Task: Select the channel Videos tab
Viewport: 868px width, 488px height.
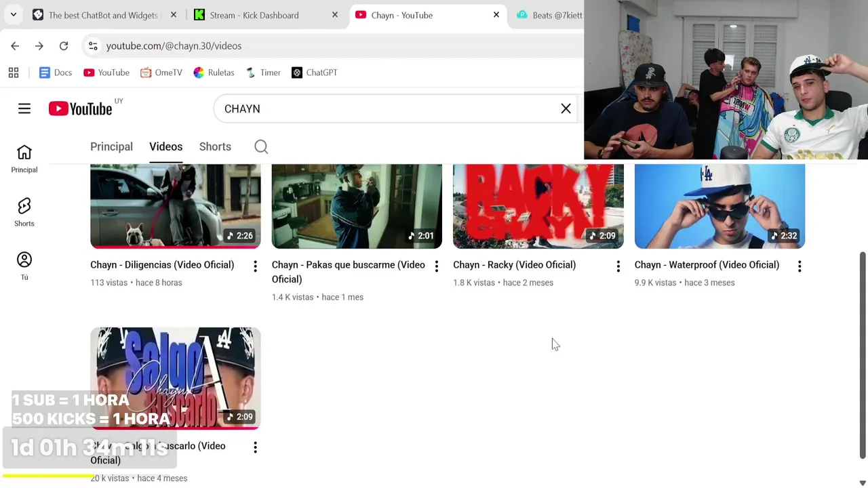Action: 166,146
